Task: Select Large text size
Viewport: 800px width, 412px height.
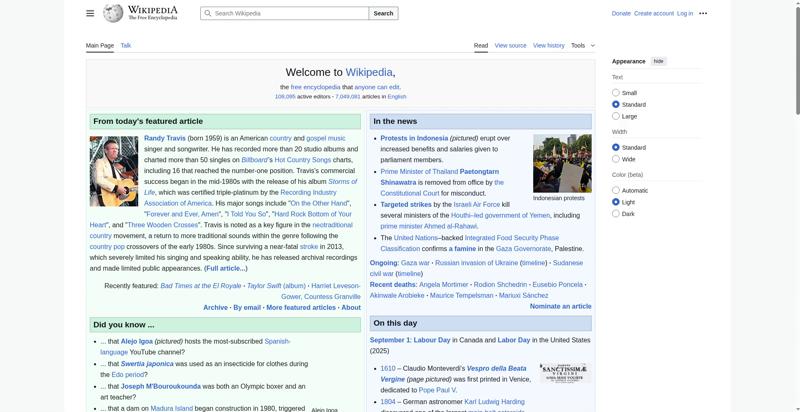Action: point(616,116)
